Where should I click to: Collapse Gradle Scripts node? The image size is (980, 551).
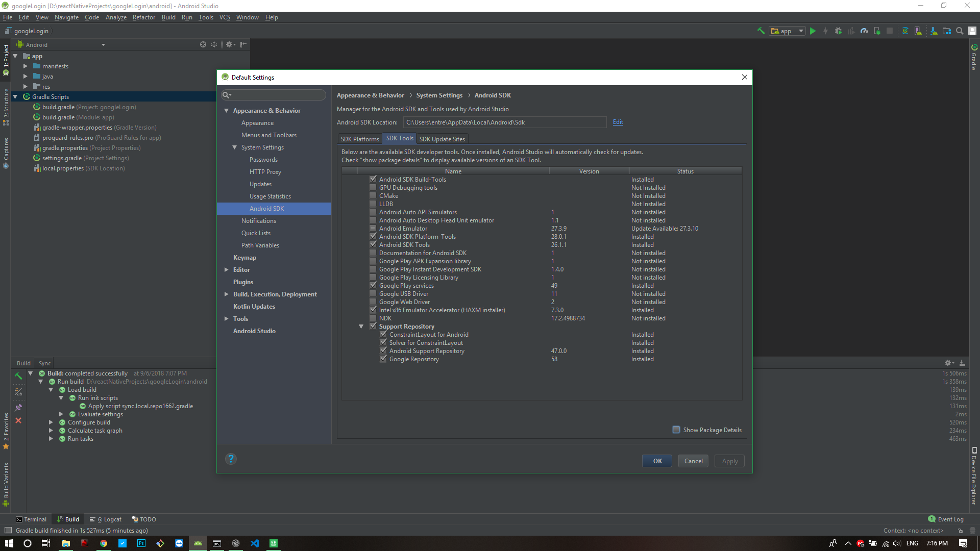pos(15,96)
